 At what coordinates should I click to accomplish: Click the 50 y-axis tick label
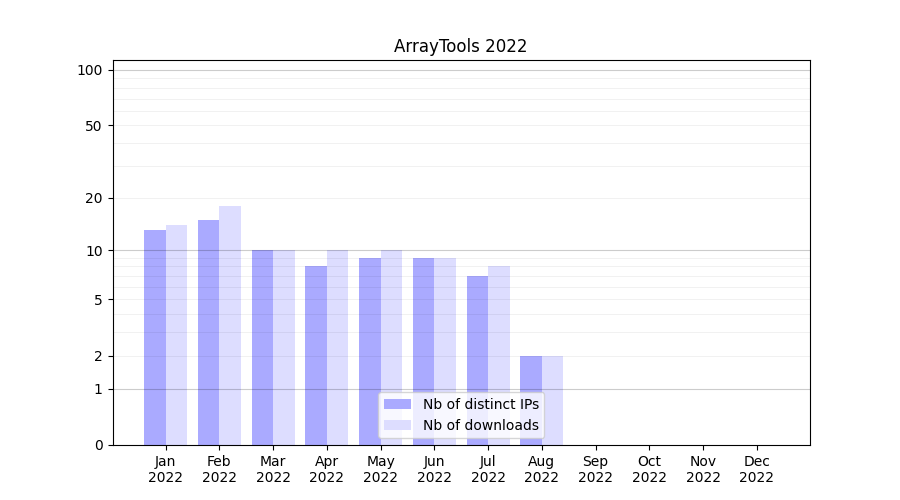[x=93, y=126]
